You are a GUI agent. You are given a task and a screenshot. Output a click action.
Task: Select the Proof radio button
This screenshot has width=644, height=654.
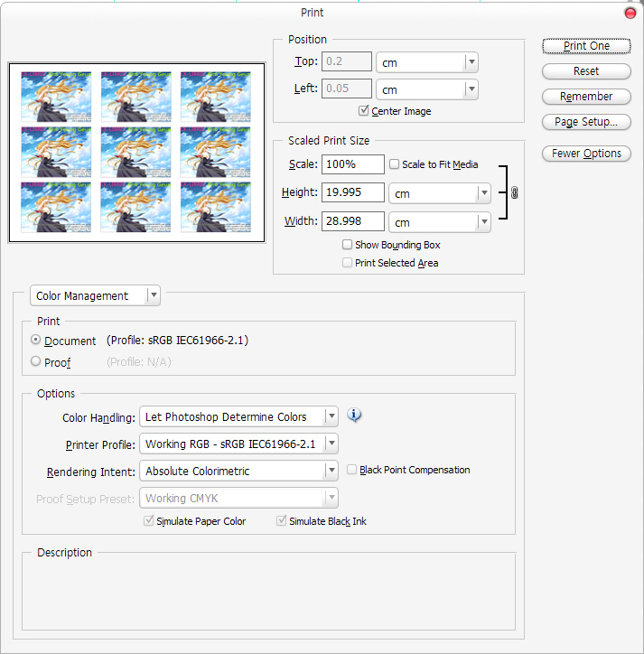click(36, 361)
